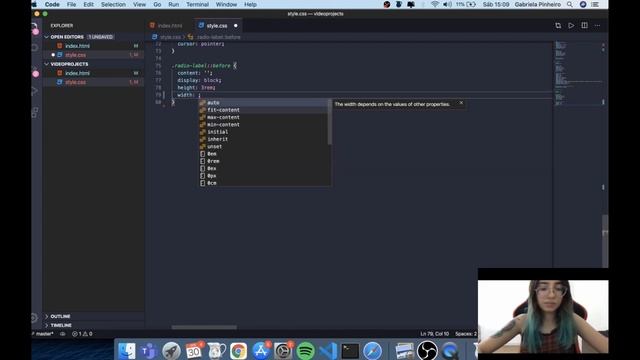Click the editor horizontal scrollbar
640x360 pixels.
tap(204, 327)
